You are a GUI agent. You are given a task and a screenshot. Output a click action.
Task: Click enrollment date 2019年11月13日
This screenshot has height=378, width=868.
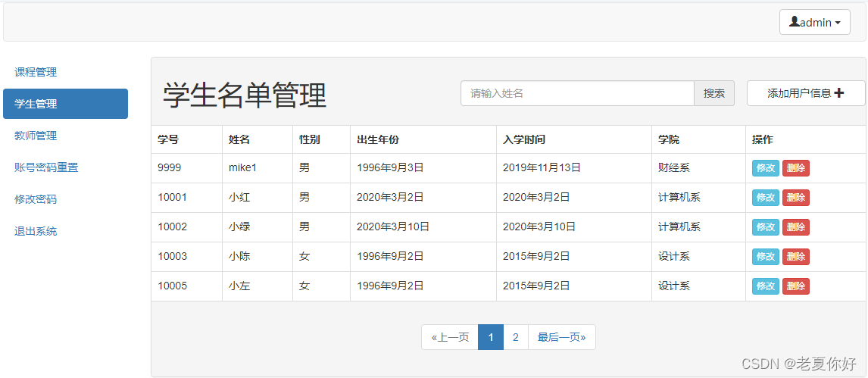[542, 167]
